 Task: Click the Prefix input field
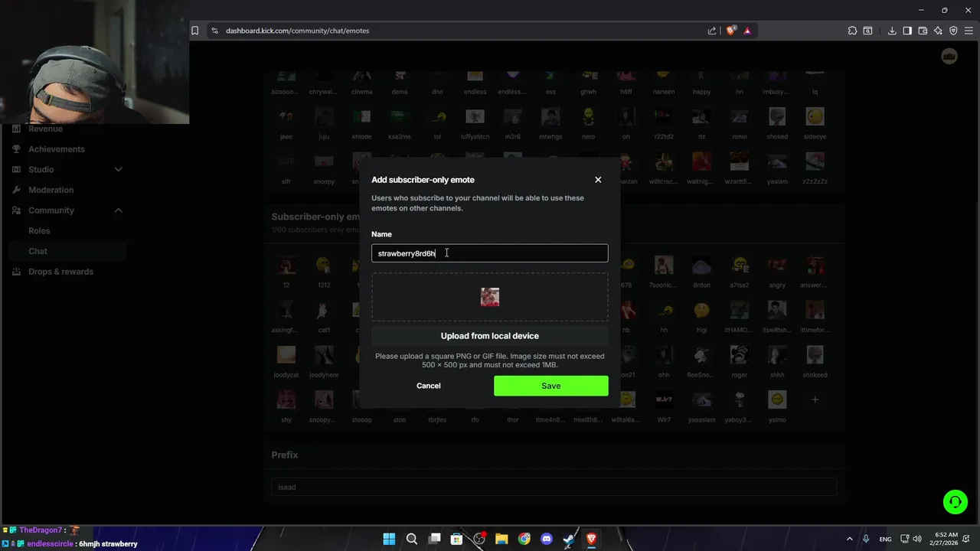(x=554, y=487)
